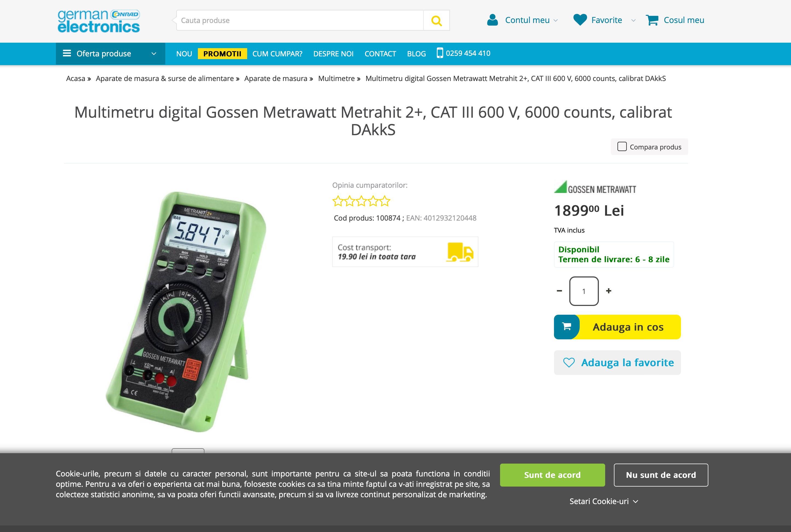Click the Contul meu link
791x532 pixels.
pos(527,20)
